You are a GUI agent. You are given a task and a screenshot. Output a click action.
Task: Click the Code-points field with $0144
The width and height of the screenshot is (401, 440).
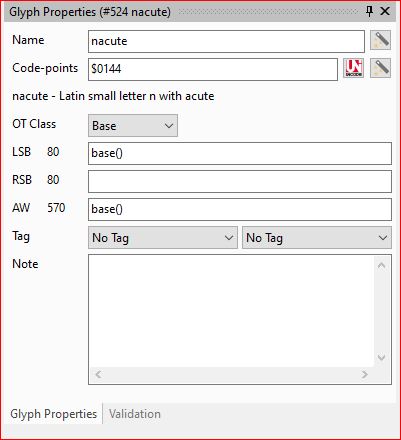(x=213, y=69)
